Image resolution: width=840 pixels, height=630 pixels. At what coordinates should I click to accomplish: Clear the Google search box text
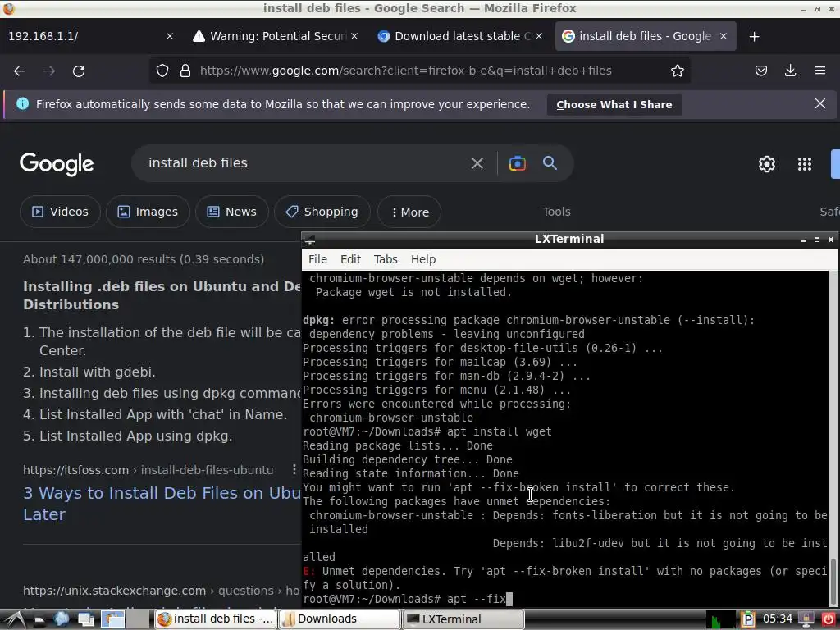coord(477,163)
